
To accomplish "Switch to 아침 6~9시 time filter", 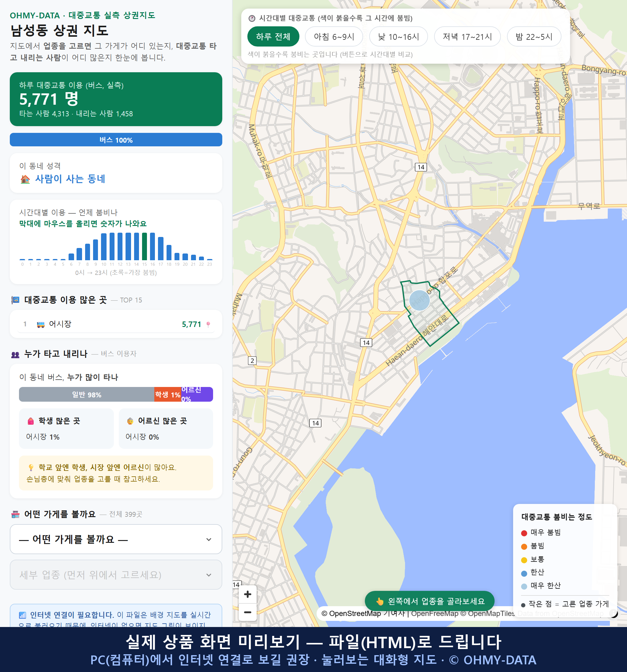I will tap(334, 36).
